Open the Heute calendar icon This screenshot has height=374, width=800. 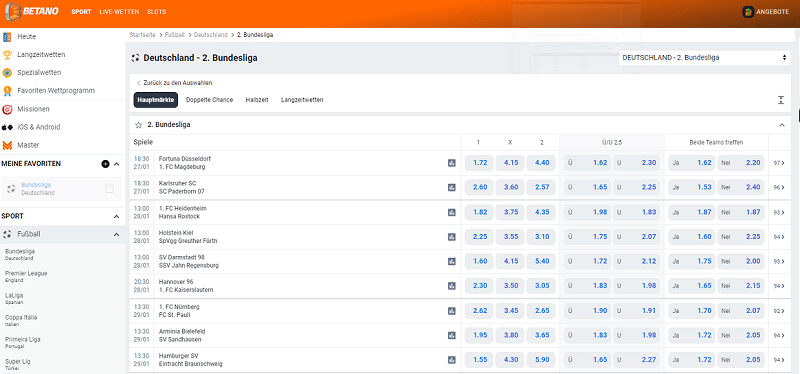7,37
